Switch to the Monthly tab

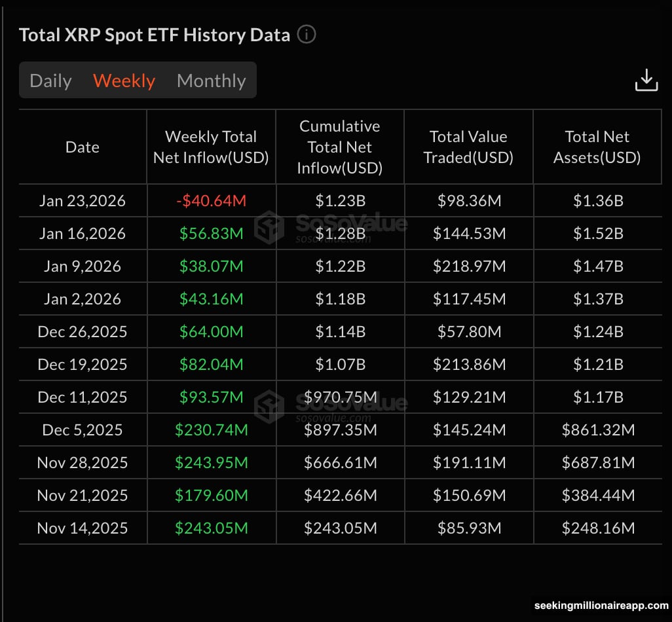211,80
